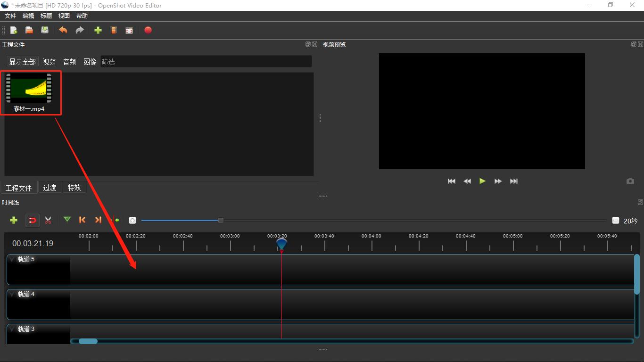Open the profile chooser filmstrip icon
Screen dimensions: 644x362
coord(114,30)
